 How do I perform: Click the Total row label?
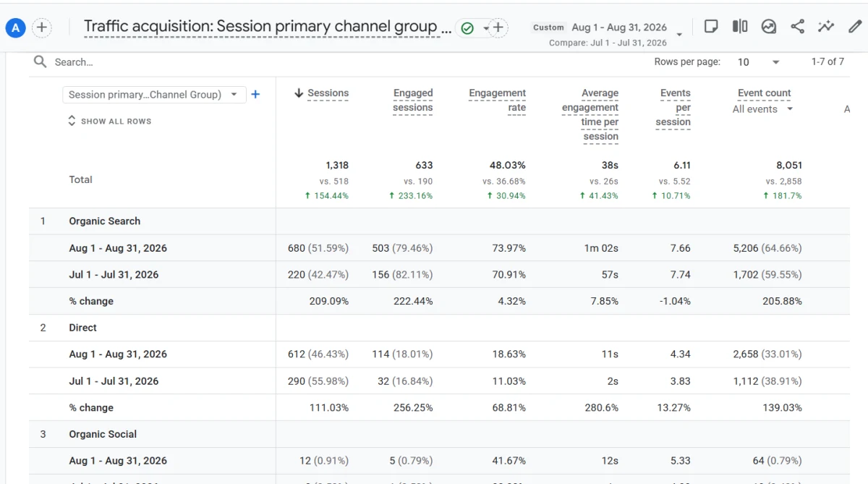(x=80, y=179)
